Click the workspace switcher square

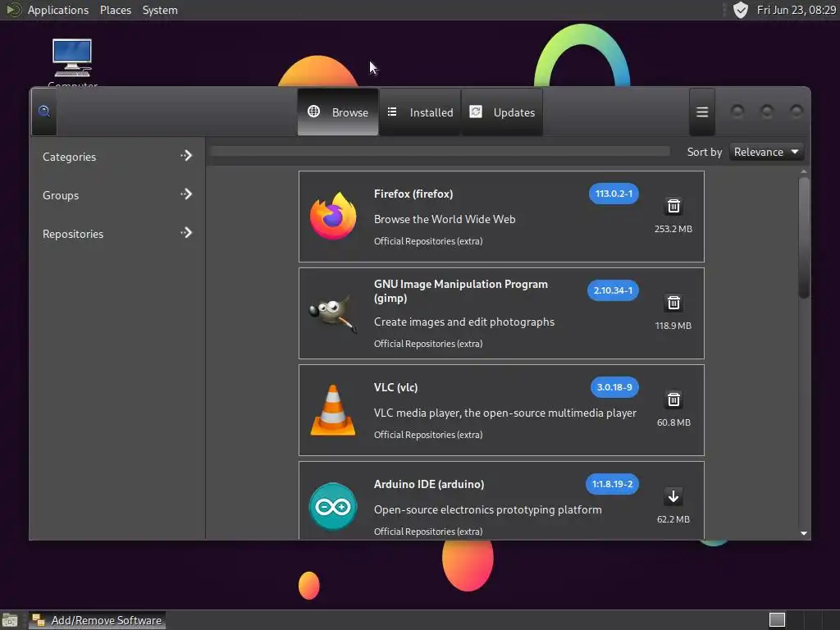point(777,620)
